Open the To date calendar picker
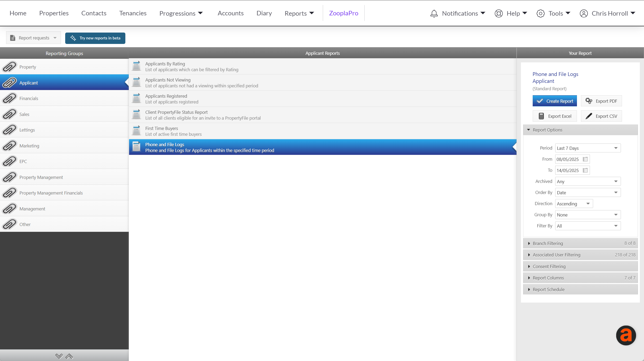The width and height of the screenshot is (644, 361). point(585,170)
